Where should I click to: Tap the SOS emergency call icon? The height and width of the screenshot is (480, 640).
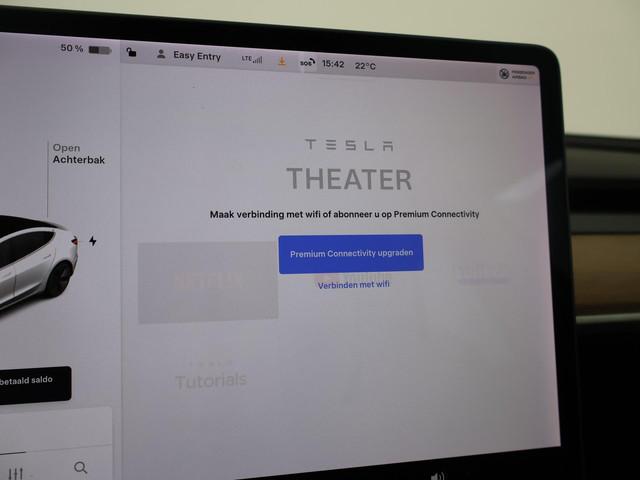click(307, 63)
